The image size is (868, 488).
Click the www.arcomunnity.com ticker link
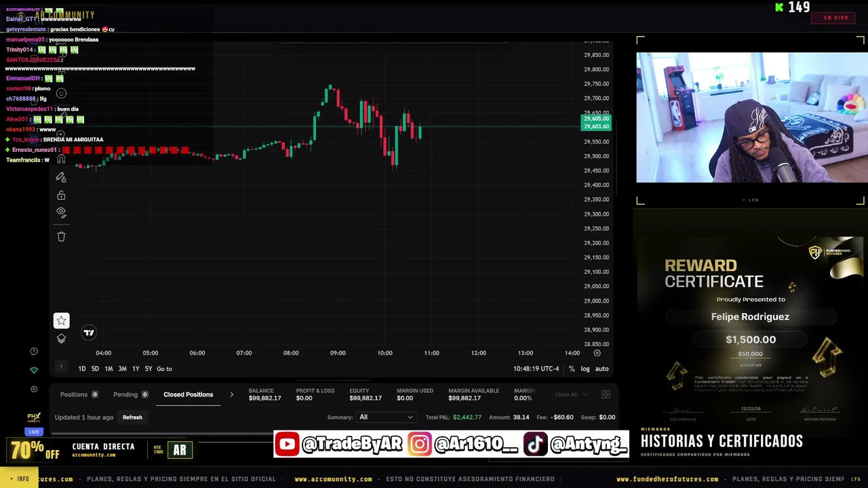[x=333, y=479]
